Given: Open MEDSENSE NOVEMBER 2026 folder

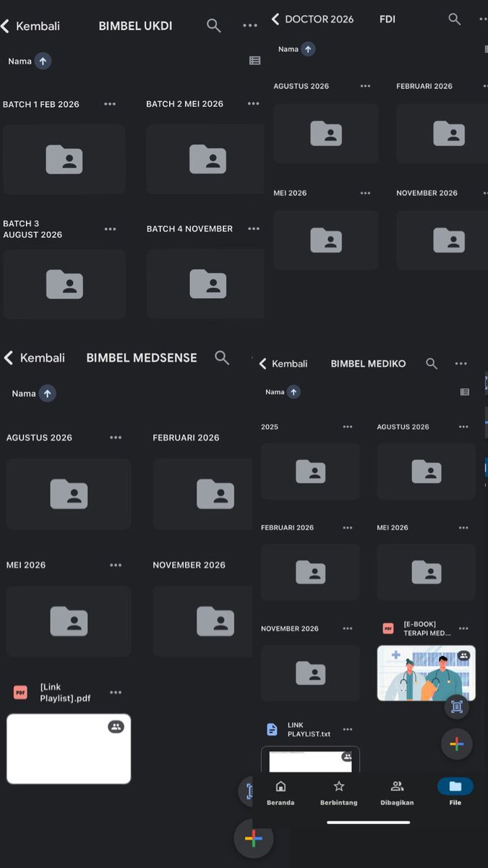Looking at the screenshot, I should coord(202,621).
